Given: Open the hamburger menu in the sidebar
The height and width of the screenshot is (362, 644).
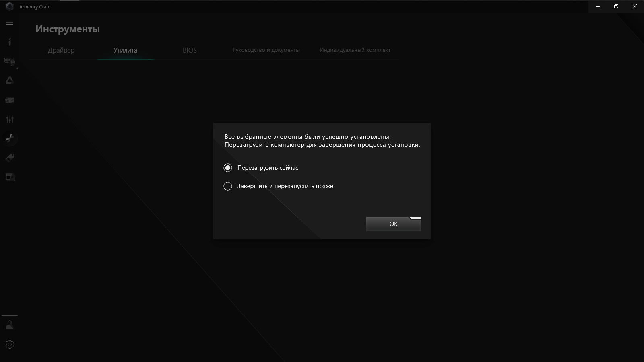Looking at the screenshot, I should coord(10,23).
